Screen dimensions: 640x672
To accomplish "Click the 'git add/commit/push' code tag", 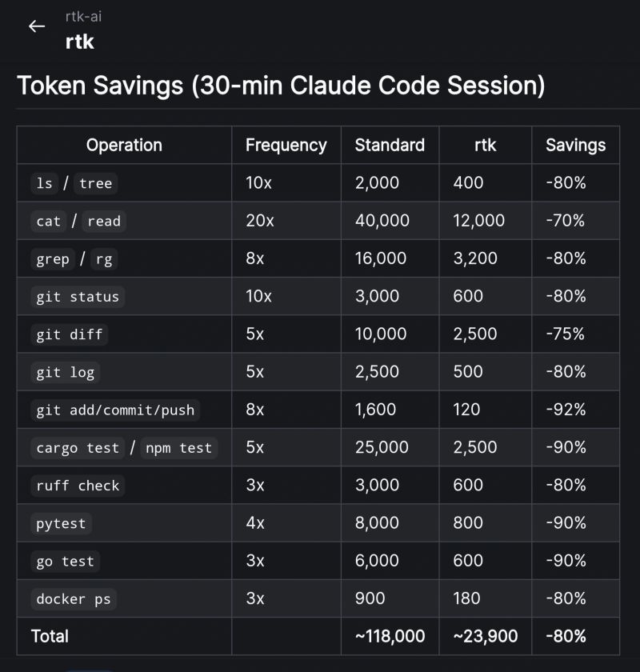I will [x=115, y=410].
